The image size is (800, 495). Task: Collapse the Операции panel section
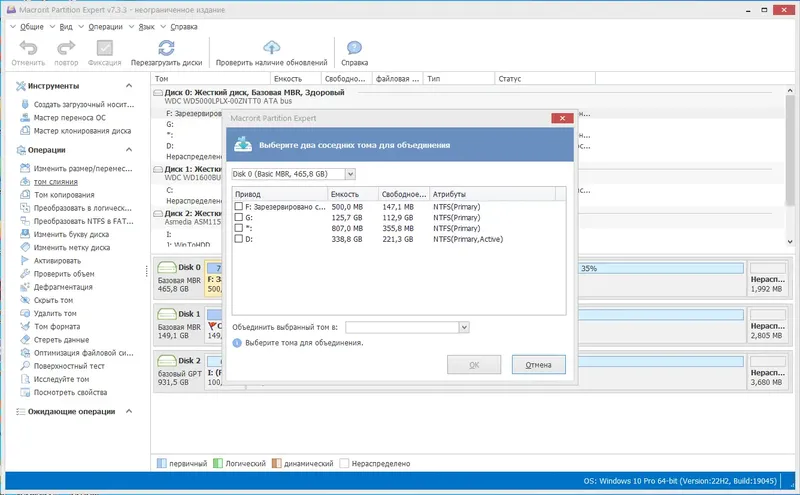click(129, 150)
